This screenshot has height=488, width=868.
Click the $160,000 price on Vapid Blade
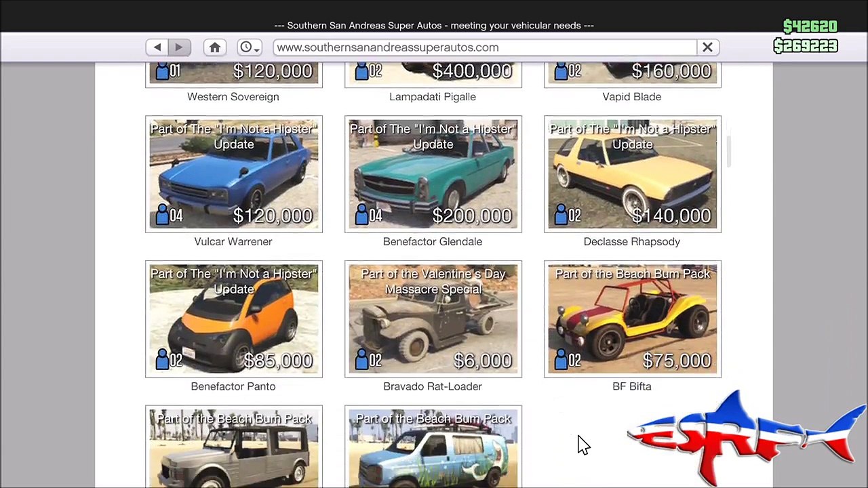point(671,71)
